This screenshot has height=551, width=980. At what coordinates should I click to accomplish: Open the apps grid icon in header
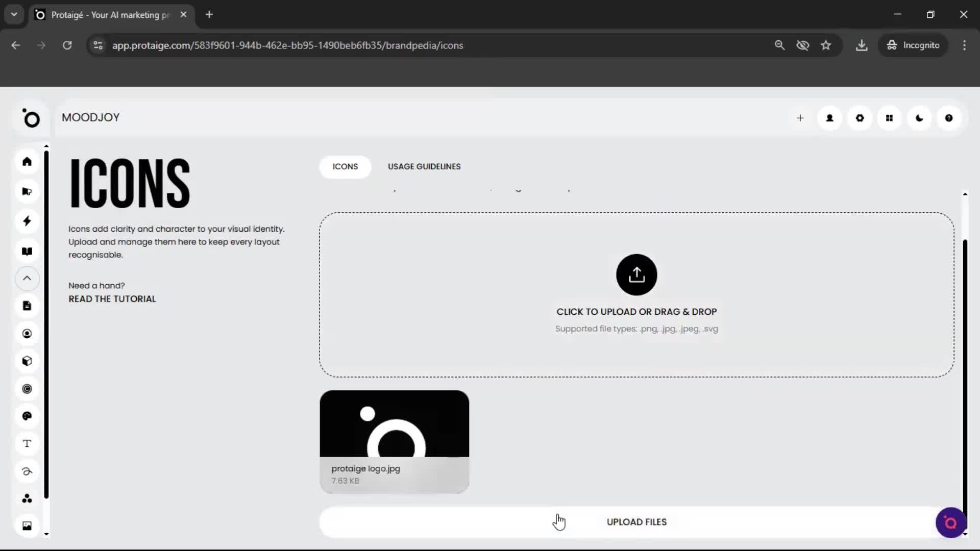tap(889, 118)
